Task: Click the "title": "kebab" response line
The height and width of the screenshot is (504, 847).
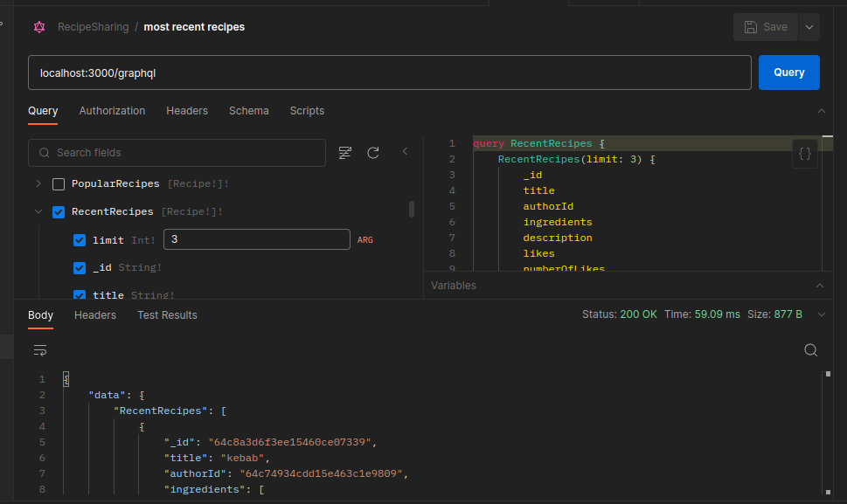Action: point(217,458)
